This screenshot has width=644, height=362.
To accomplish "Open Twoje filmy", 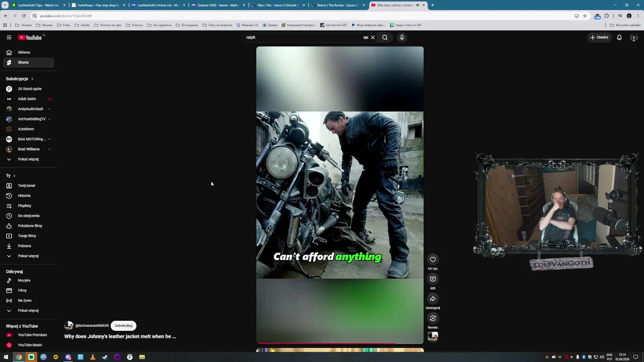I will [28, 236].
